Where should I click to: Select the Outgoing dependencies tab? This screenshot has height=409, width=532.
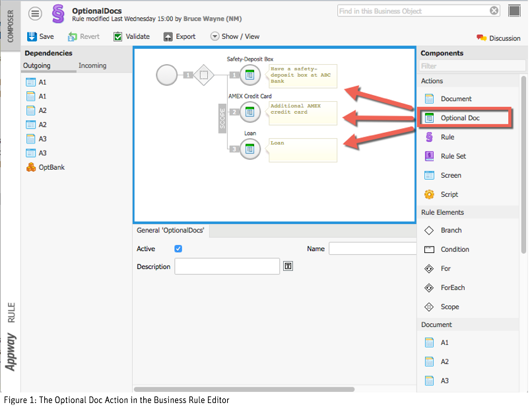click(36, 65)
